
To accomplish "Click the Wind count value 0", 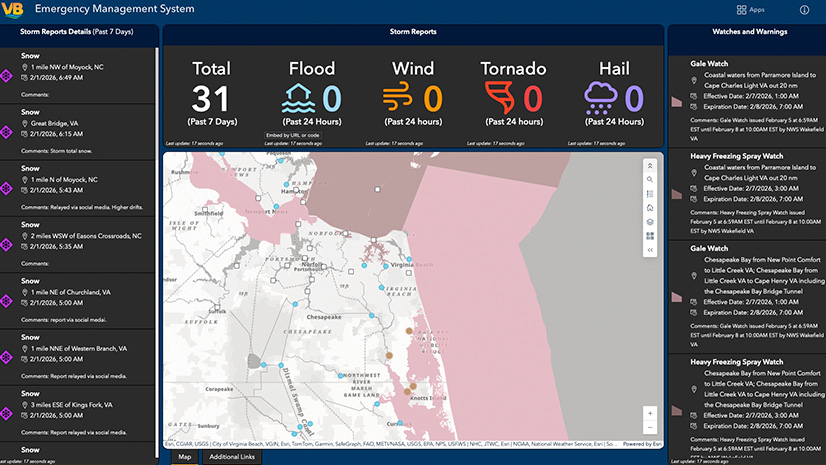I will 433,98.
